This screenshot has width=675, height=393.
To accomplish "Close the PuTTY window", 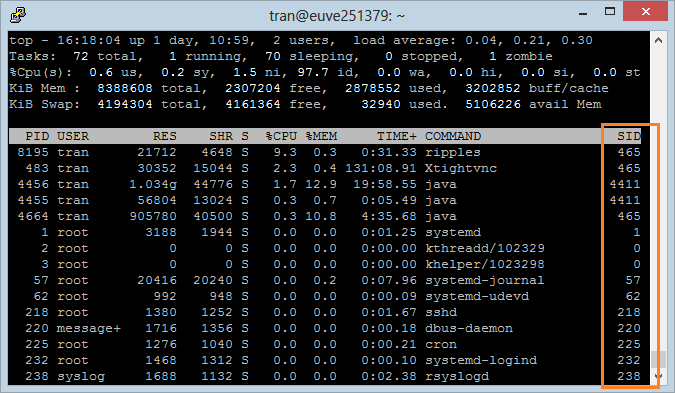I will [645, 12].
